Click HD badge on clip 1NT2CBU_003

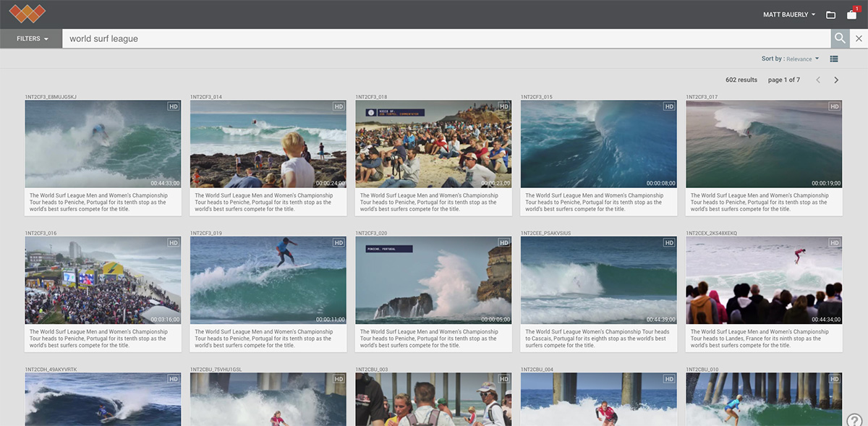[503, 379]
